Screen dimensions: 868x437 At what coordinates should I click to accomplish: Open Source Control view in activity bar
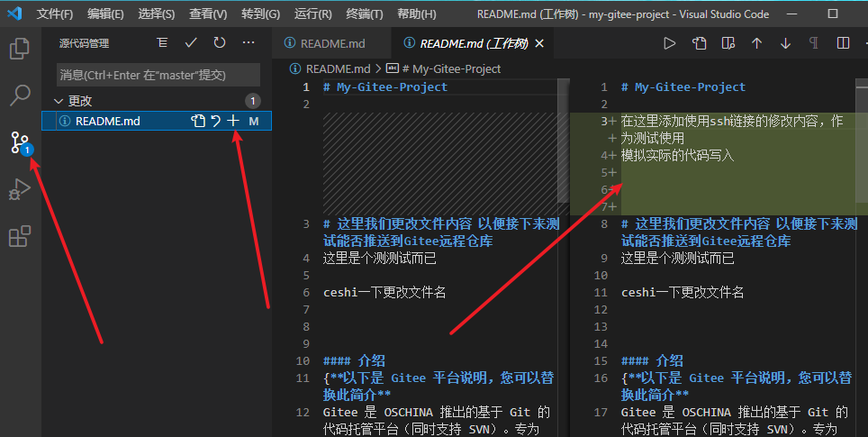[x=21, y=143]
